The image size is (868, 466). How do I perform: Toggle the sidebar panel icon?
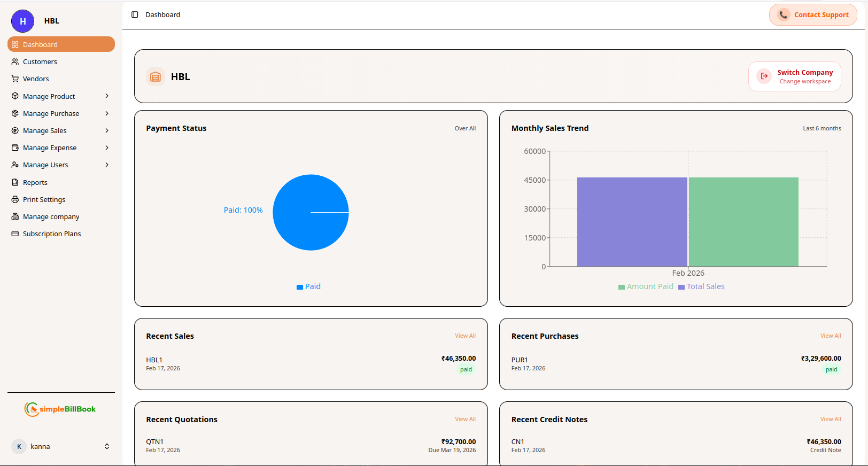pos(135,14)
